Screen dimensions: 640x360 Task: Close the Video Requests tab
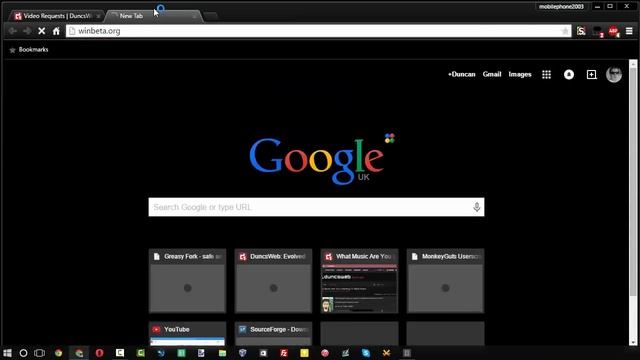(x=98, y=16)
